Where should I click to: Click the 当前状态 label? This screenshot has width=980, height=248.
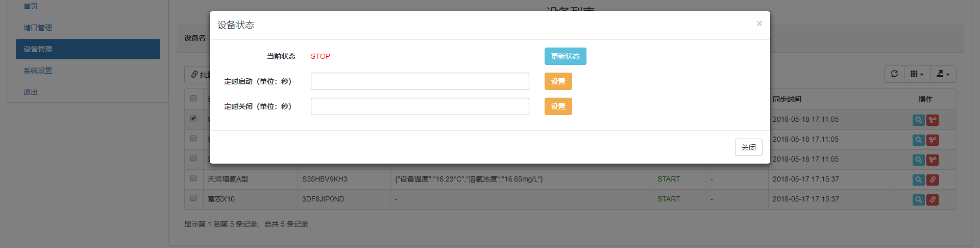click(x=281, y=56)
